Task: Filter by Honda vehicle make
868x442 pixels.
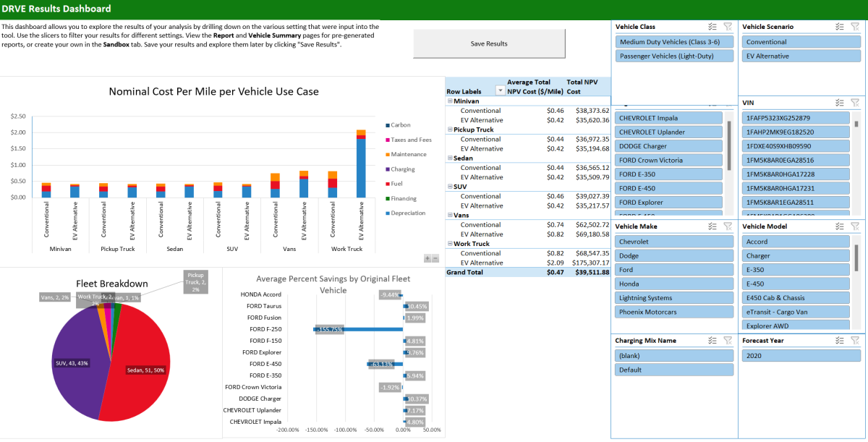Action: pyautogui.click(x=675, y=284)
